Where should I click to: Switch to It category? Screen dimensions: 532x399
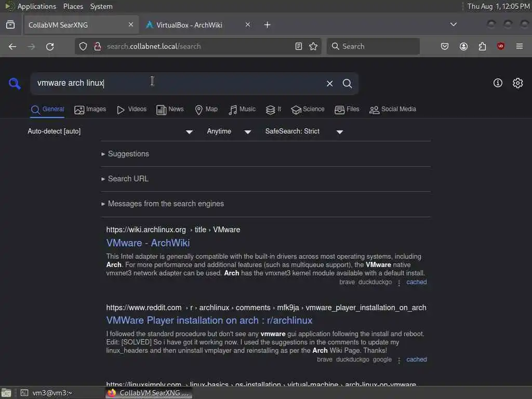pos(273,109)
